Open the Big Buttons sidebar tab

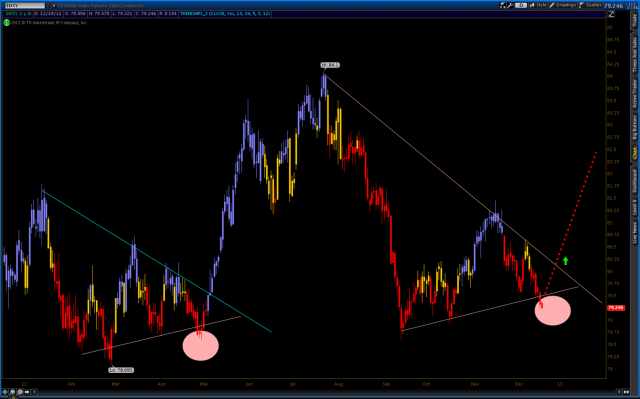[x=635, y=128]
